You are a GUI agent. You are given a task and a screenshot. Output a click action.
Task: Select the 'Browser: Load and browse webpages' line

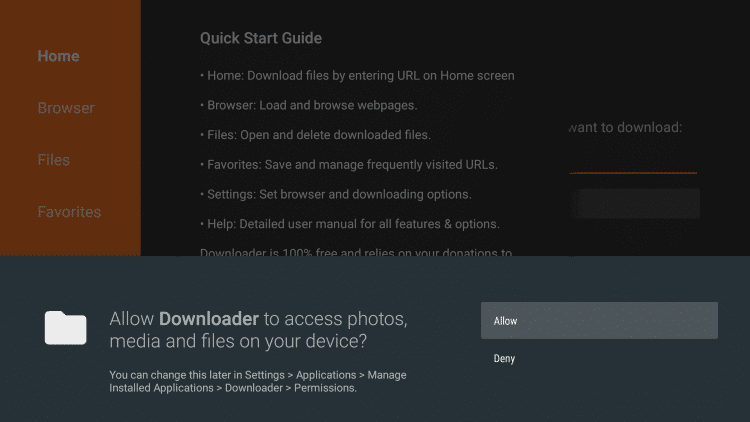click(x=309, y=105)
